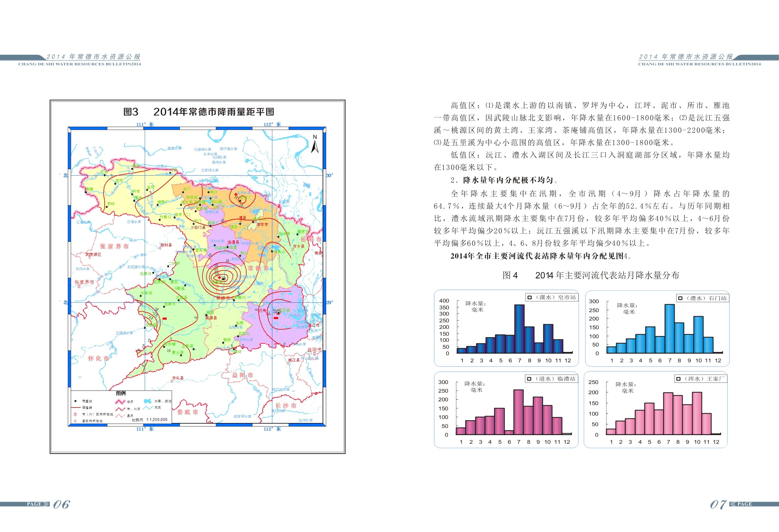Click the legend marker box for 临澧站 chart
This screenshot has width=779, height=532.
pos(529,379)
